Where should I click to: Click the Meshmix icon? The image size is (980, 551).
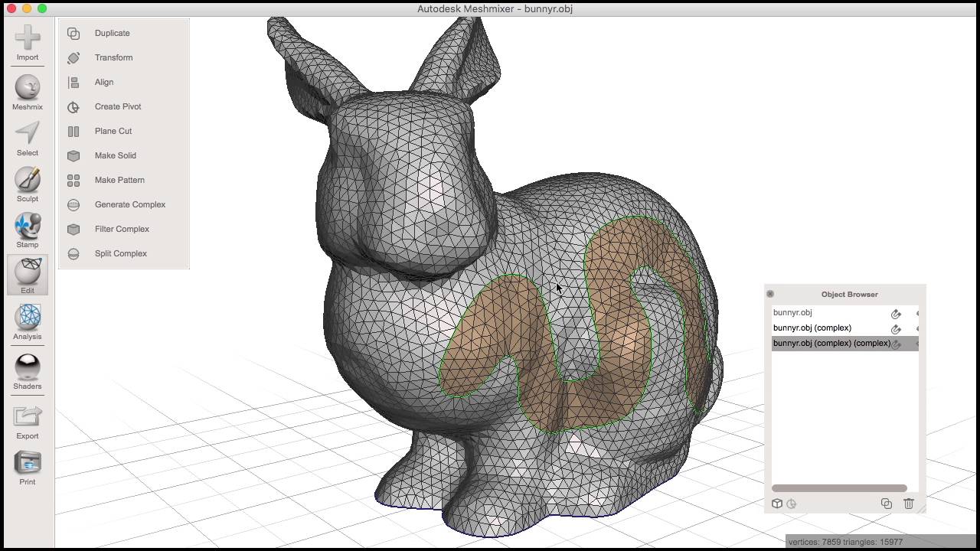(27, 93)
